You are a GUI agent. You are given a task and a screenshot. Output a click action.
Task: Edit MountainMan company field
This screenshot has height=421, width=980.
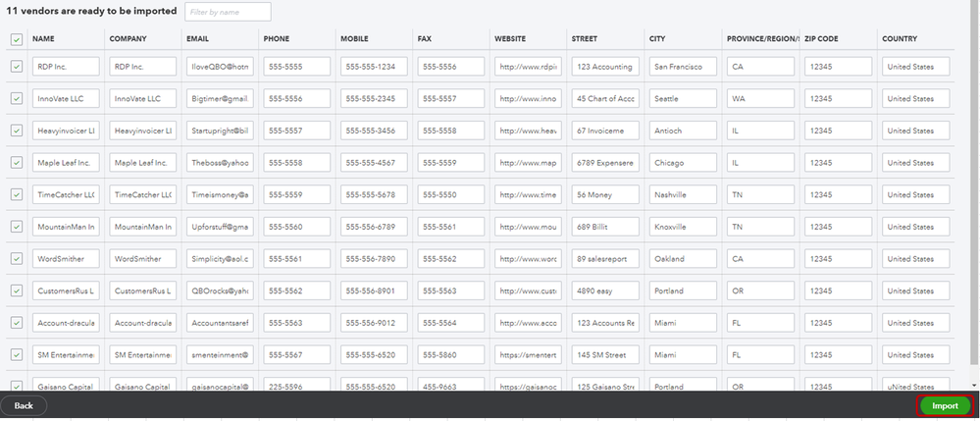pos(142,227)
